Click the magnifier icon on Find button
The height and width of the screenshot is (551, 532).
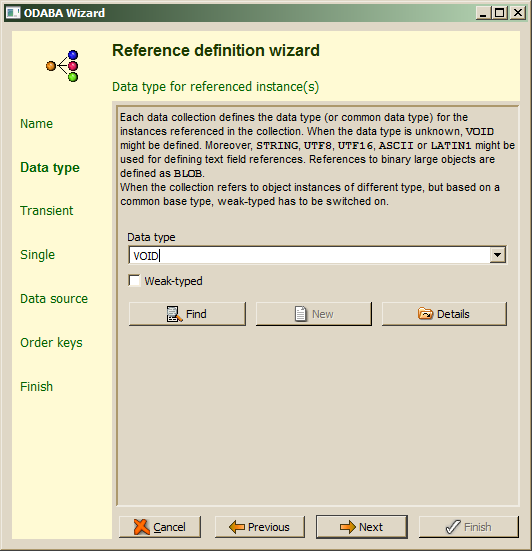coord(174,314)
